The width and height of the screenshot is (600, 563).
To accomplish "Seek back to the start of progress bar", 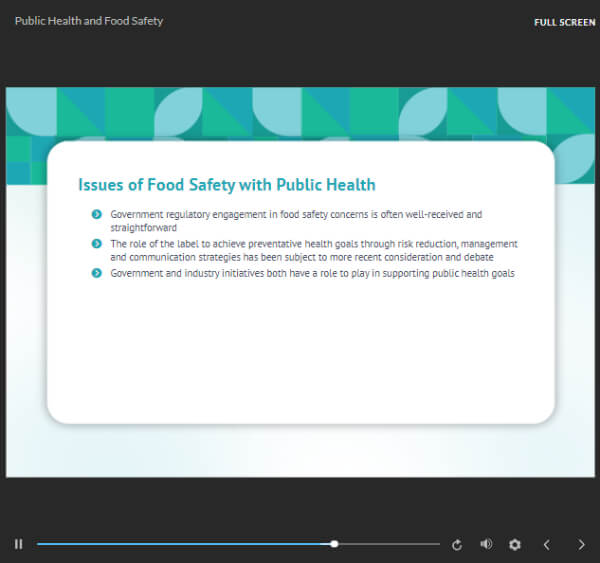I will 40,544.
